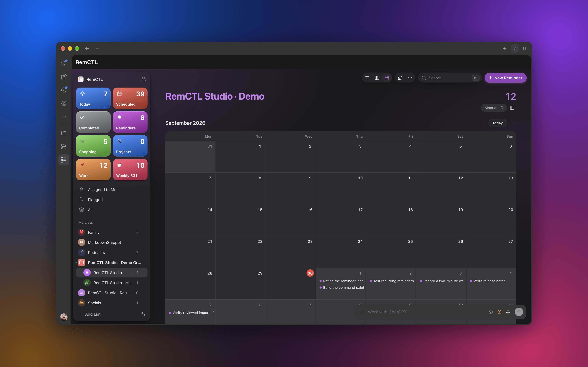Open the home icon in left rail
Screen dimensions: 588x367
tap(64, 63)
